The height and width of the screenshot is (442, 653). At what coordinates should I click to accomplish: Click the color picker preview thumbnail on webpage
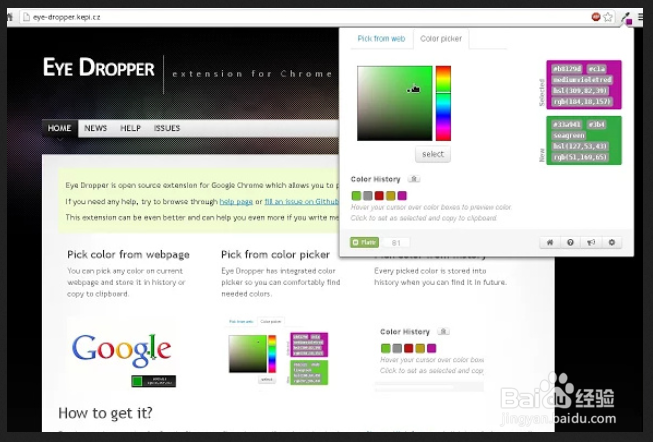[278, 353]
